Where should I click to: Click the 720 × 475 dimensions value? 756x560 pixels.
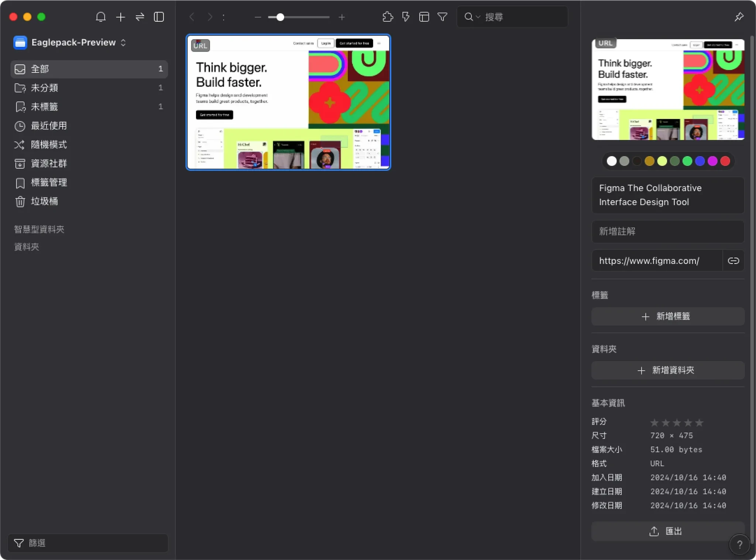point(671,436)
